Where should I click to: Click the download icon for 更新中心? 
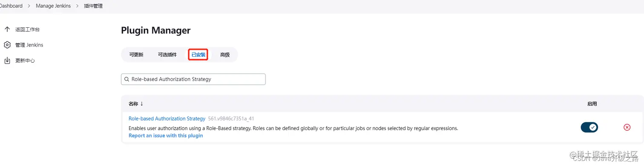(x=7, y=61)
